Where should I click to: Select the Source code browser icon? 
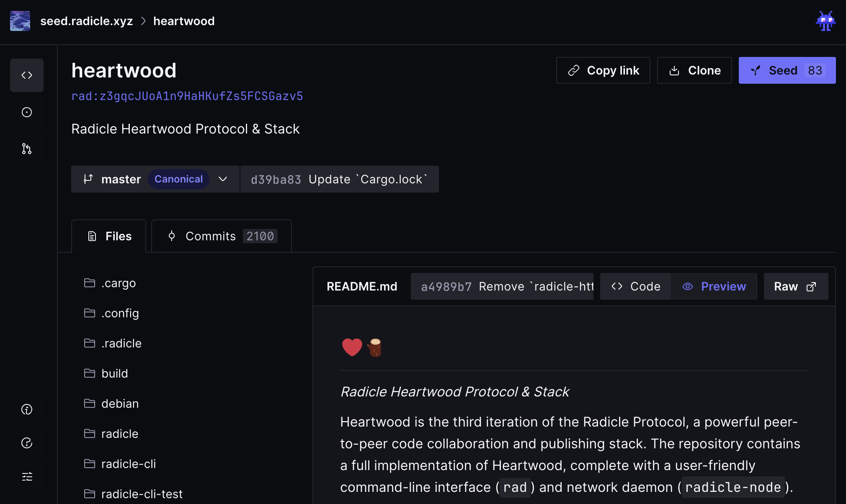[27, 75]
